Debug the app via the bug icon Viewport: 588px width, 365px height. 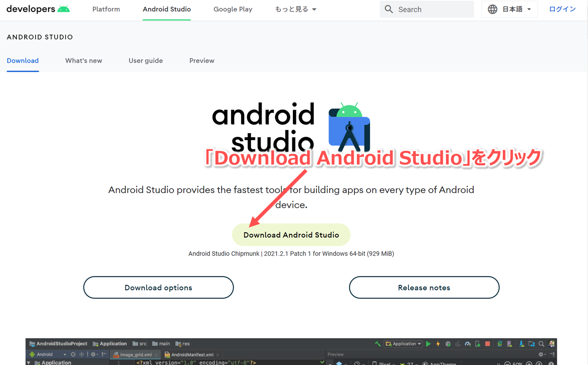click(x=449, y=343)
